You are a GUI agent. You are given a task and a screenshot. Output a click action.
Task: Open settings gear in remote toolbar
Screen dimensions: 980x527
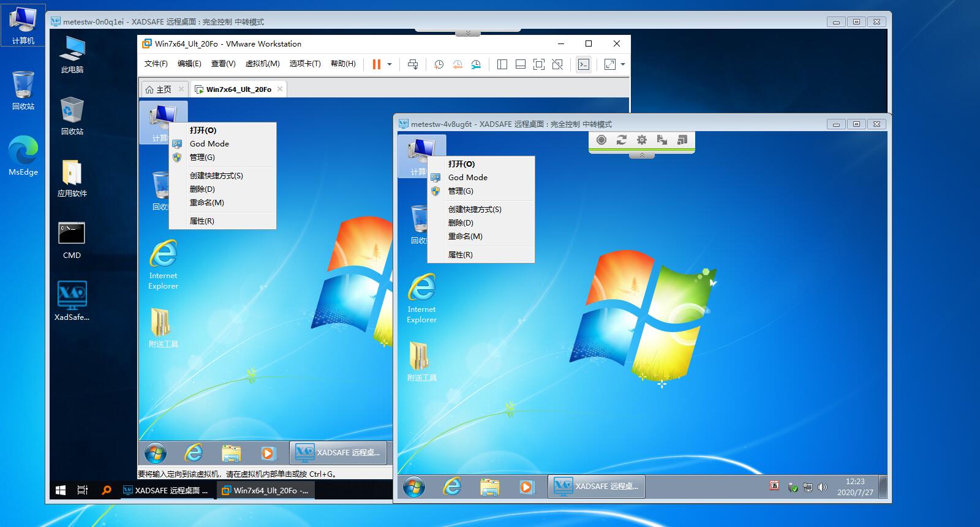[x=642, y=140]
